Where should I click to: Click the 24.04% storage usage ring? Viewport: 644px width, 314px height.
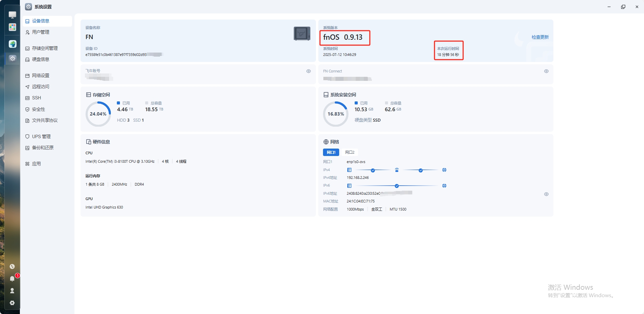pyautogui.click(x=98, y=114)
